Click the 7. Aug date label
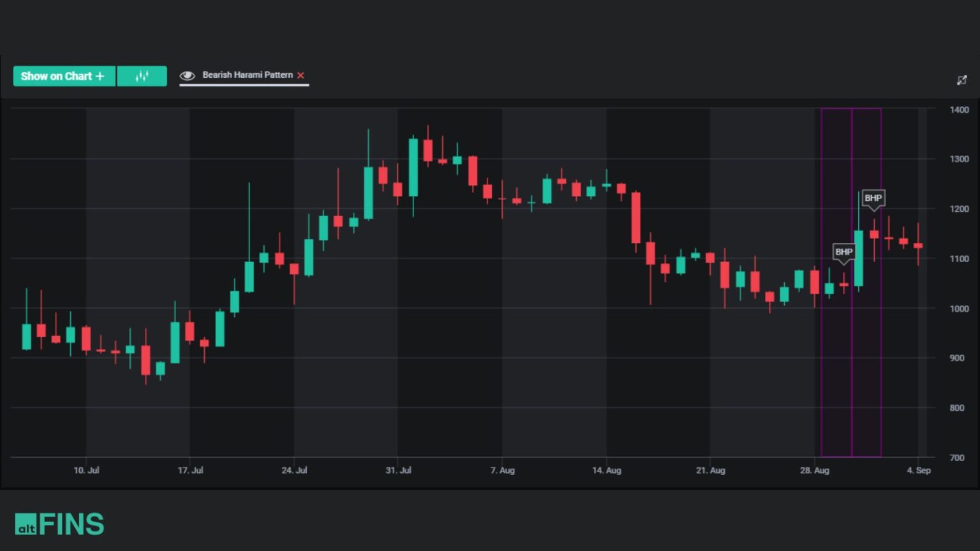Screen dimensions: 980x551 (502, 471)
